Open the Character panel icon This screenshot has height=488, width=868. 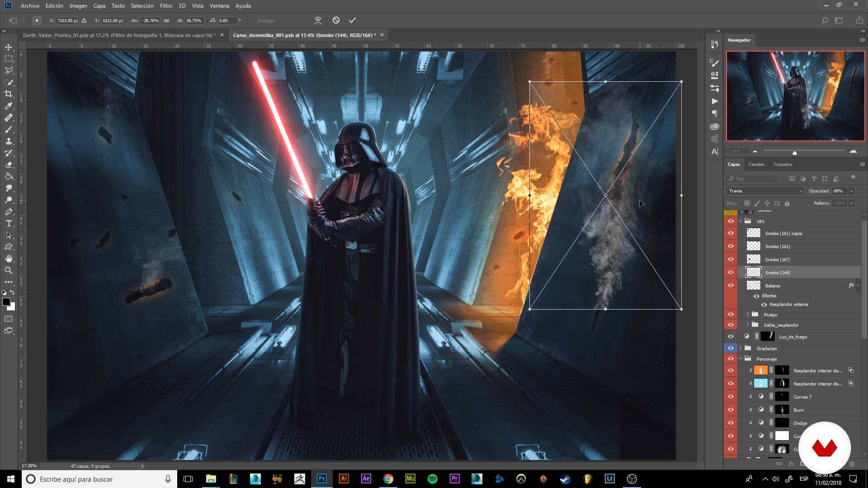point(715,151)
